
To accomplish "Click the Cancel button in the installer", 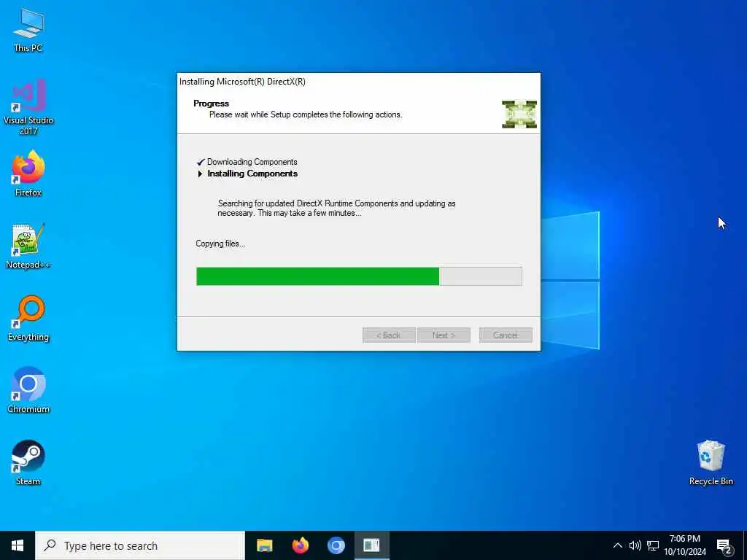I will point(506,335).
